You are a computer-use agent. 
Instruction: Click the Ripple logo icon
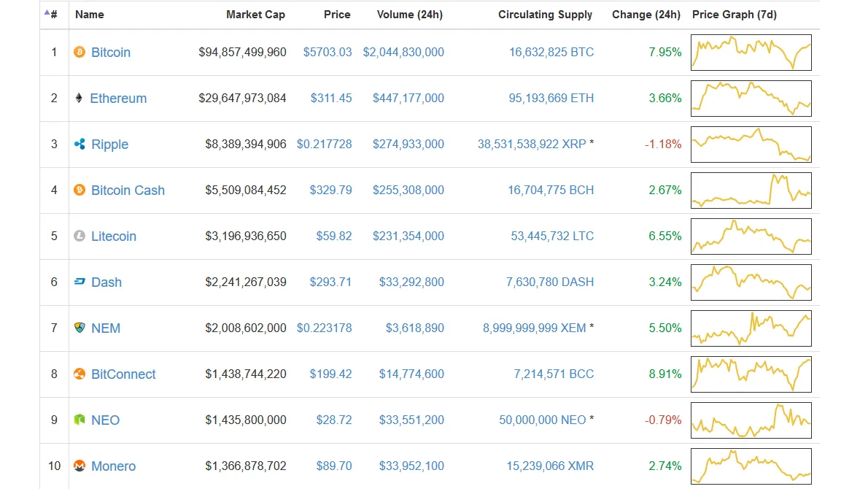80,144
